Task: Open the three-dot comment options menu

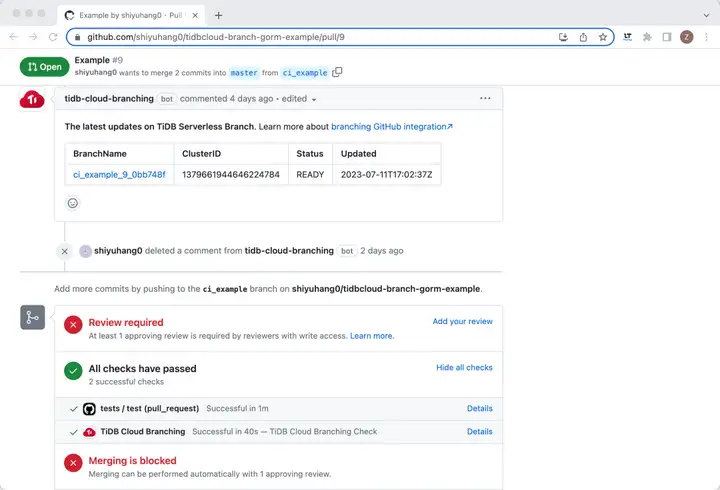Action: click(485, 98)
